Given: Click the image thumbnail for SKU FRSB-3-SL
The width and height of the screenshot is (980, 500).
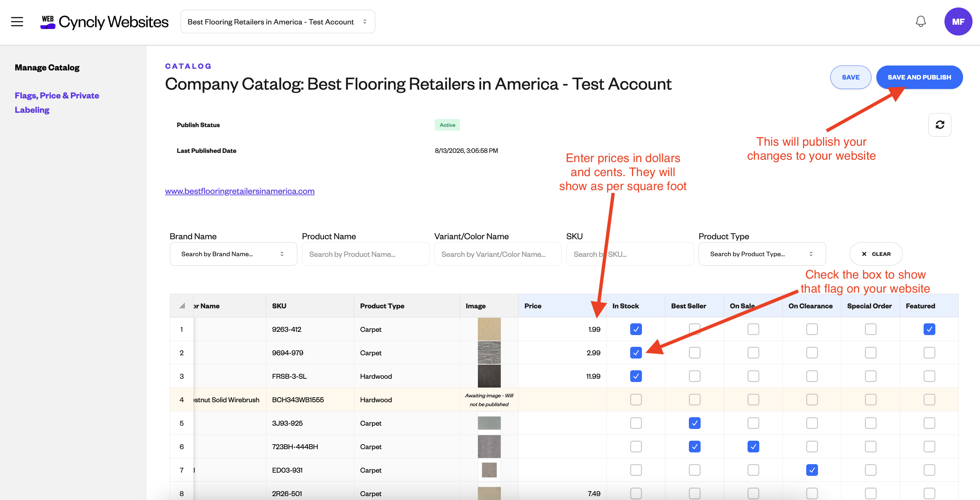Looking at the screenshot, I should tap(489, 376).
